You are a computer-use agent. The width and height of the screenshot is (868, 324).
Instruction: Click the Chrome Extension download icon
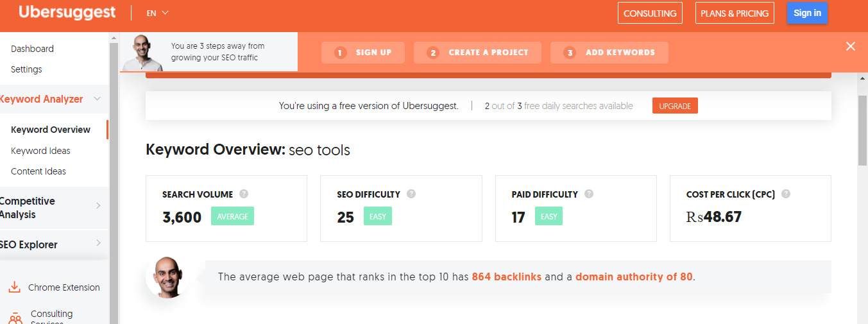tap(15, 287)
